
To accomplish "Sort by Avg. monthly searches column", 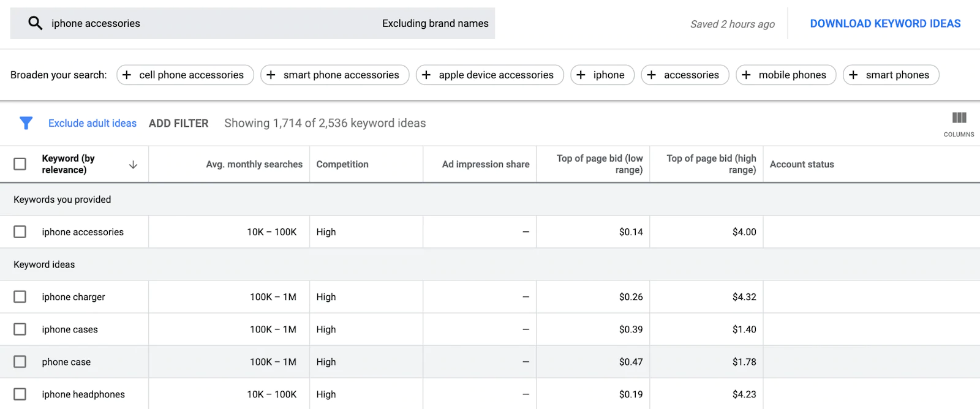I will point(254,164).
